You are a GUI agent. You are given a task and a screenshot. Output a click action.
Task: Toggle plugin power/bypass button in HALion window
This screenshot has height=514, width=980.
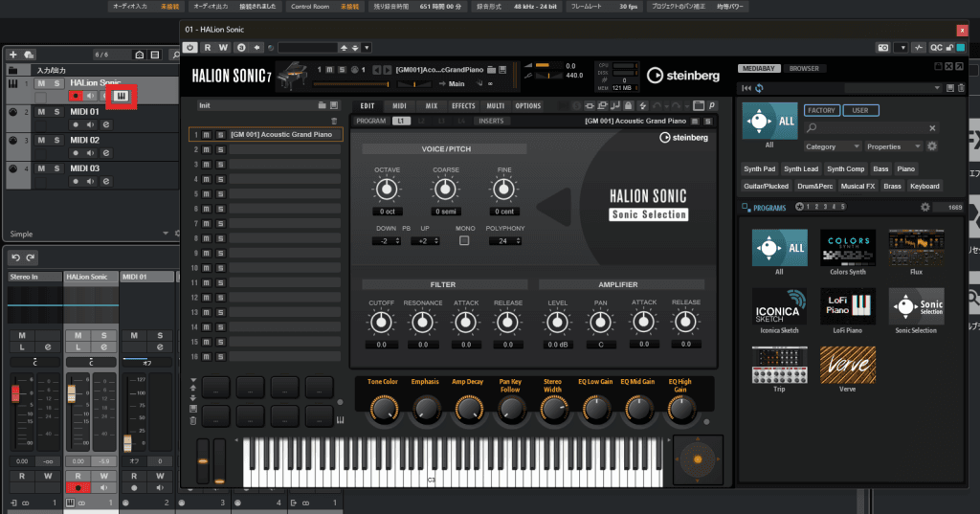click(x=190, y=48)
